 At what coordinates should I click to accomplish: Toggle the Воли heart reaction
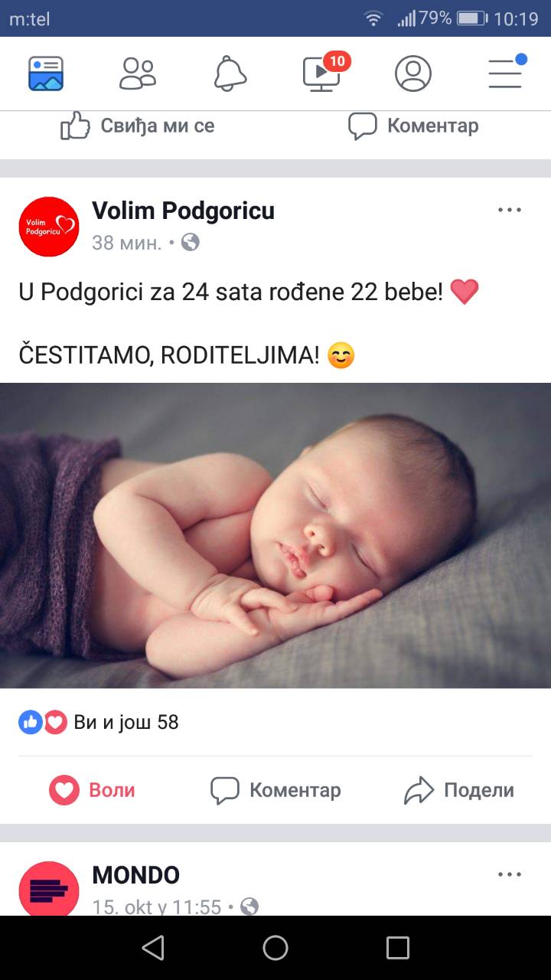[x=92, y=790]
